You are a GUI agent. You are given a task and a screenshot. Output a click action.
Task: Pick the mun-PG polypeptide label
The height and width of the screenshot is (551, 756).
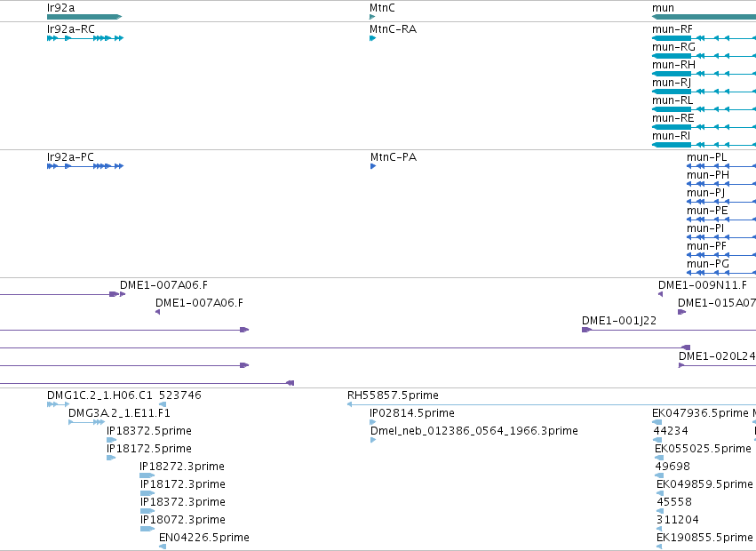pyautogui.click(x=708, y=265)
